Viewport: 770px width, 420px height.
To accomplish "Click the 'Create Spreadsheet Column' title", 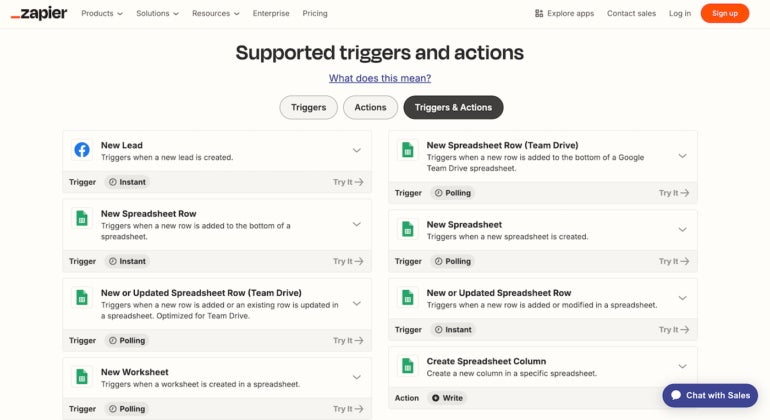I will (x=486, y=361).
